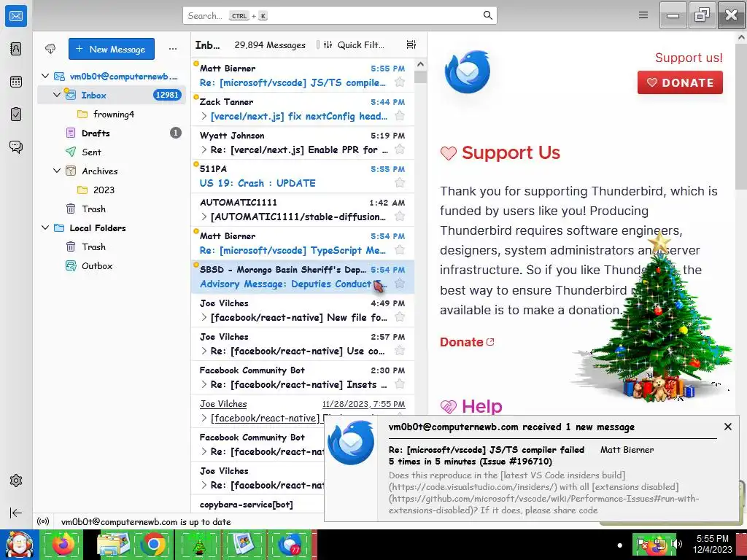Collapse the Local Folders chevron
The height and width of the screenshot is (560, 747).
[45, 227]
